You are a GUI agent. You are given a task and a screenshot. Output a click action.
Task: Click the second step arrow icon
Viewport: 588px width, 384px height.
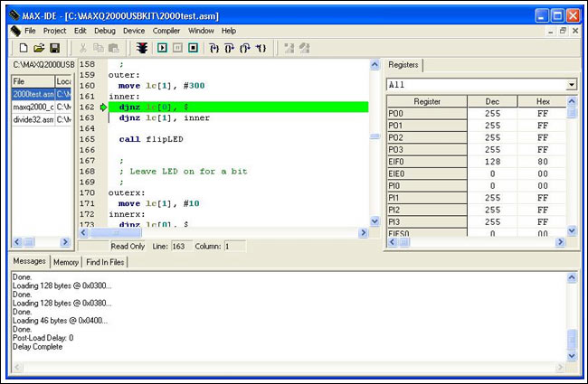click(228, 47)
